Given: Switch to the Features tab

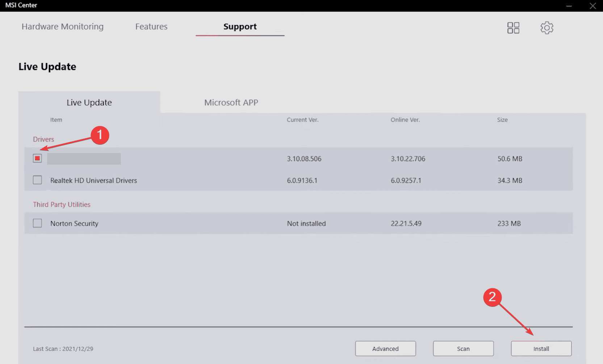Looking at the screenshot, I should pyautogui.click(x=151, y=26).
